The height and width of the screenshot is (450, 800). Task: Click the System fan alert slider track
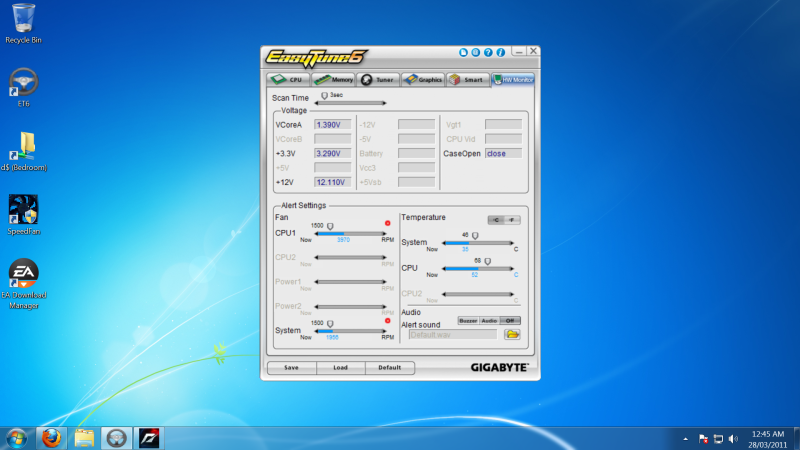350,331
